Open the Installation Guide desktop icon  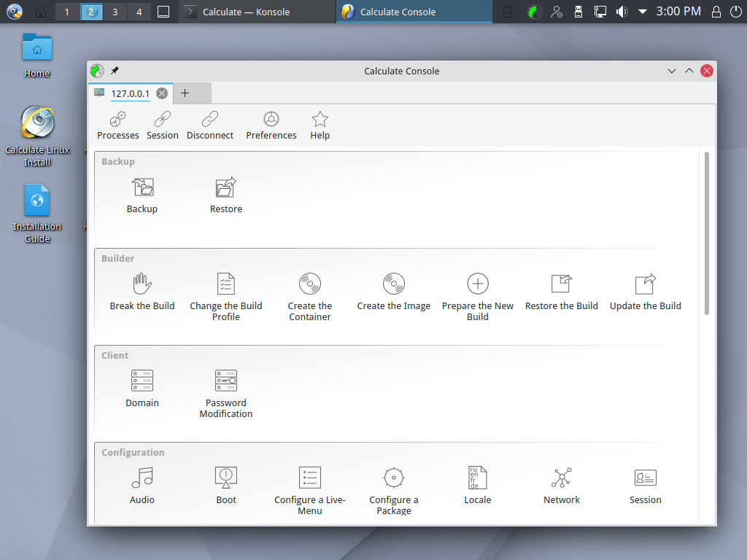(37, 214)
